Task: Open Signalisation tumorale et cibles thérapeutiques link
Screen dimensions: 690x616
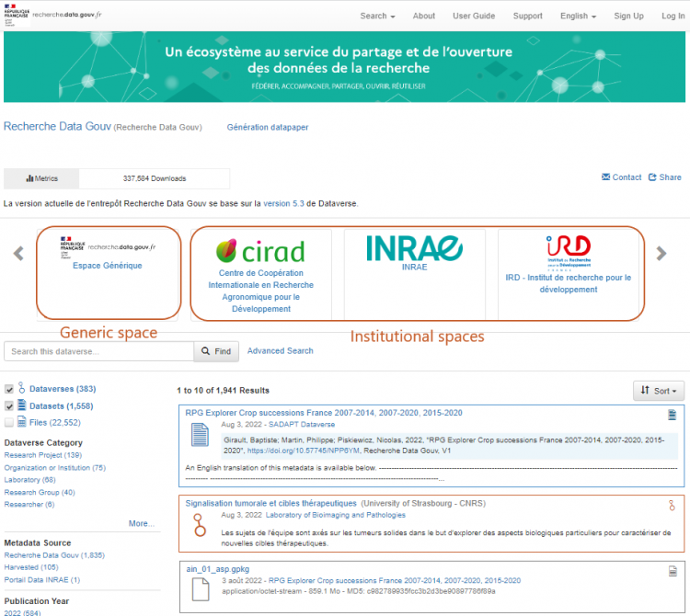Action: tap(270, 504)
